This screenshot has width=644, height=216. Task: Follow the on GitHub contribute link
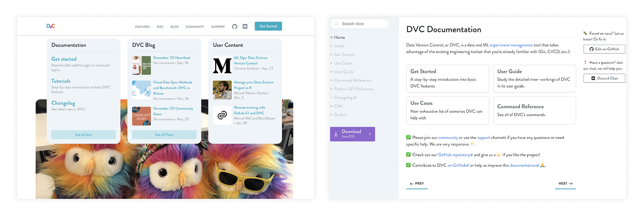458,165
